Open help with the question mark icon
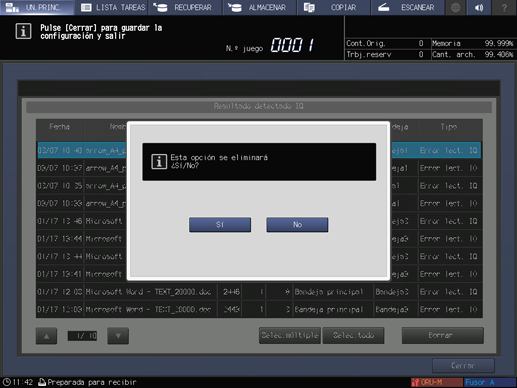 point(504,7)
